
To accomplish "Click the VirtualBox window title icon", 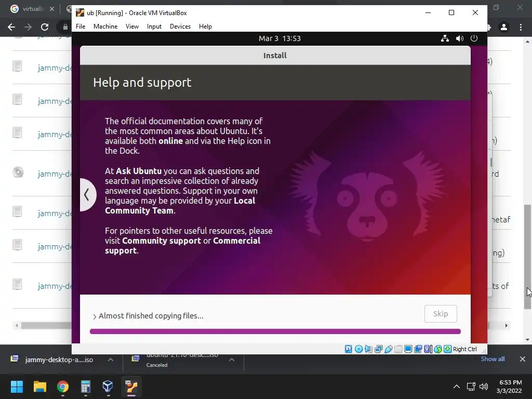I will click(80, 13).
